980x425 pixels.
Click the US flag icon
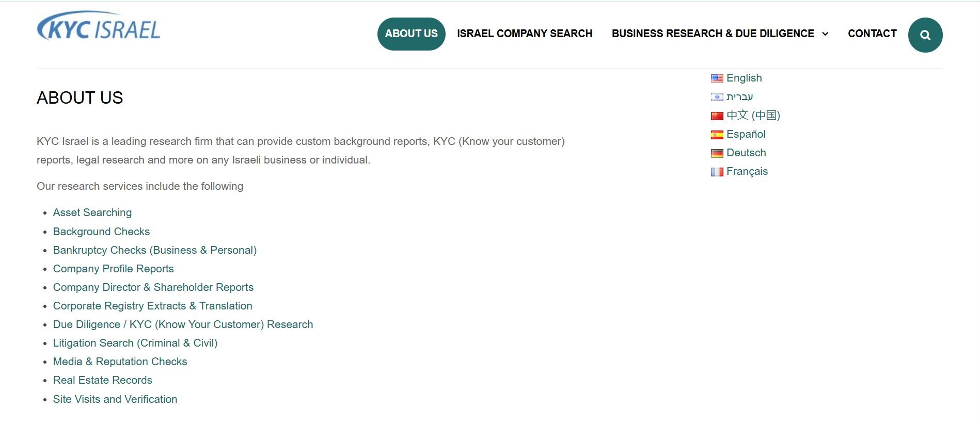717,78
